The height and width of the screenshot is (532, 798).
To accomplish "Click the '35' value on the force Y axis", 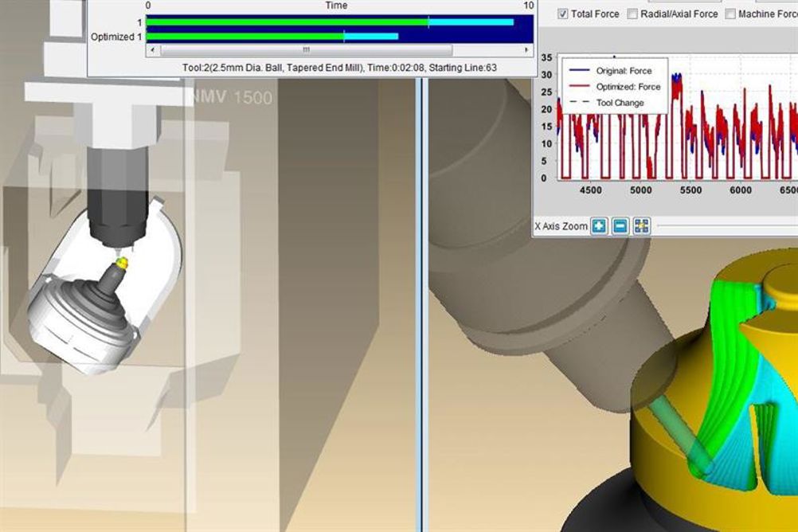I will click(x=546, y=57).
